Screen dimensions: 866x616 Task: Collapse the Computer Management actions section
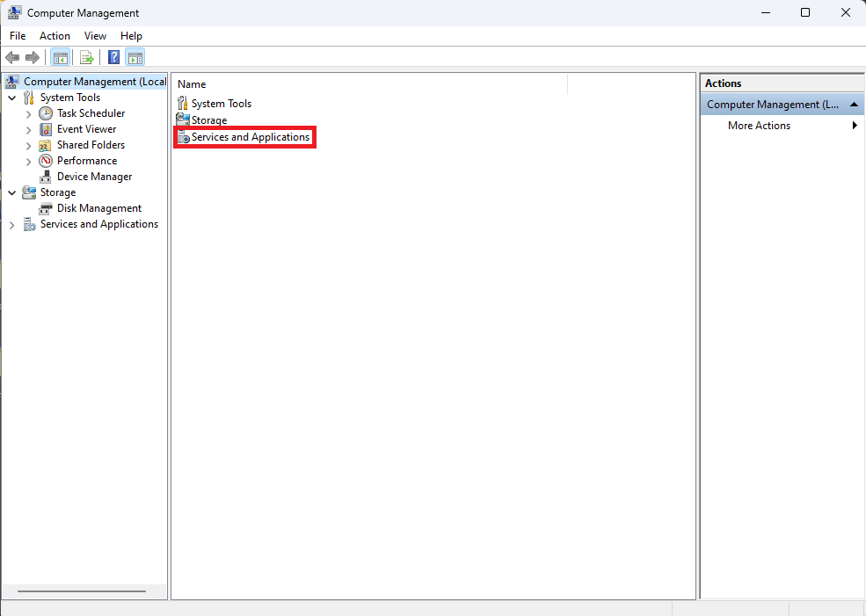tap(854, 105)
